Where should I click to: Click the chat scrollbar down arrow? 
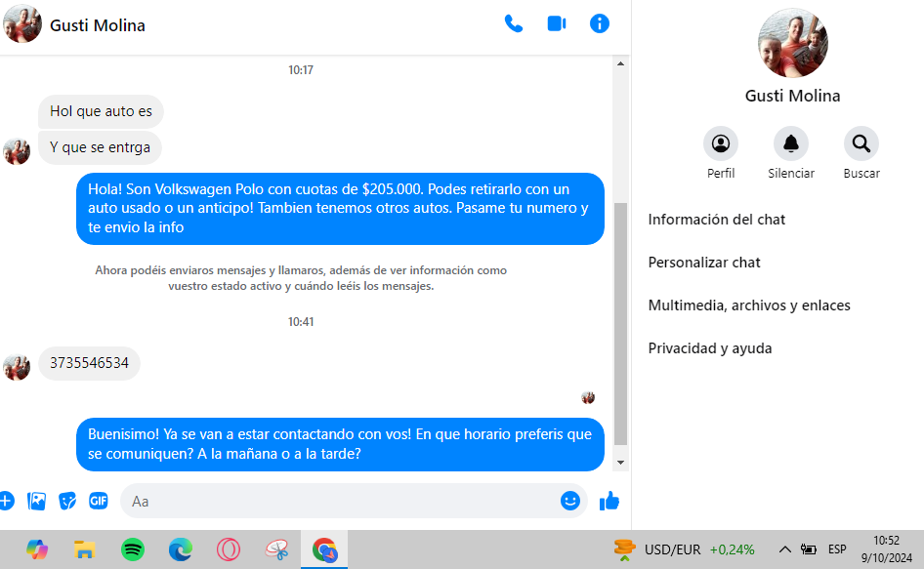tap(620, 463)
